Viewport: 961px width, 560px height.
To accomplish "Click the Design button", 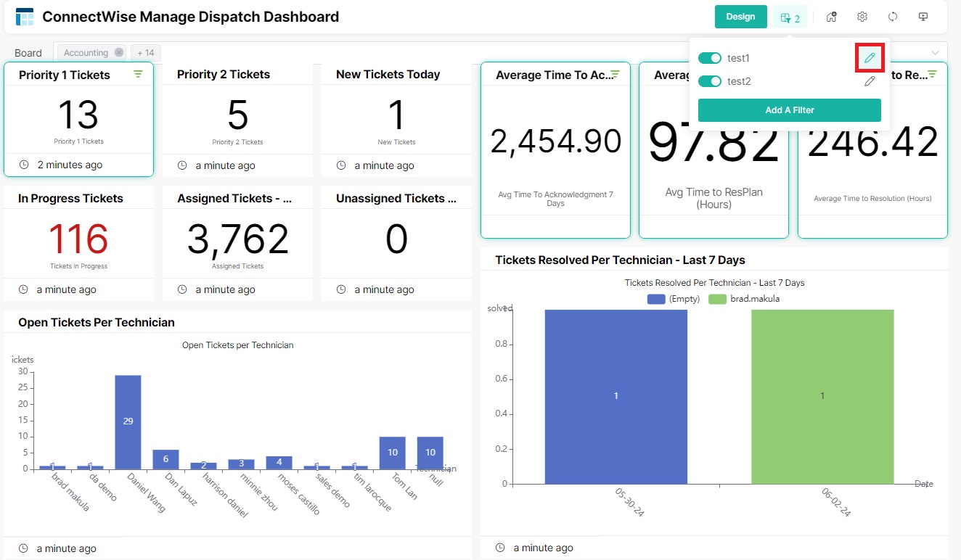I will tap(740, 16).
